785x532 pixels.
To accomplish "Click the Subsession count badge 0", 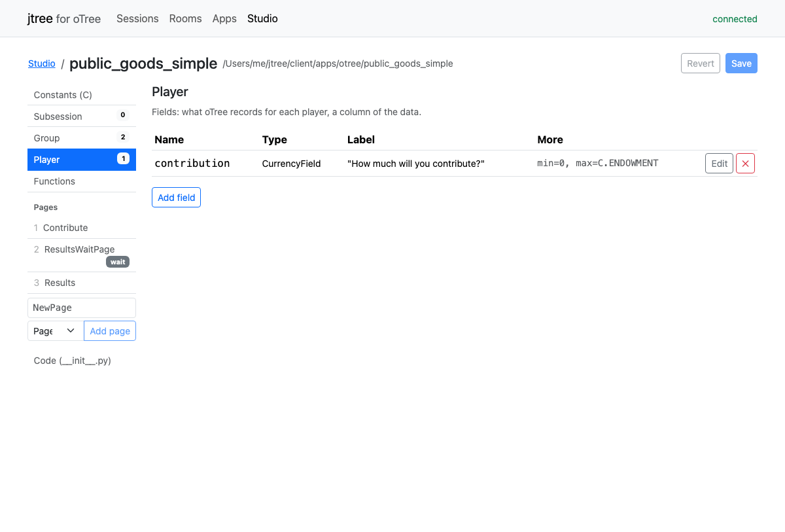I will tap(123, 115).
